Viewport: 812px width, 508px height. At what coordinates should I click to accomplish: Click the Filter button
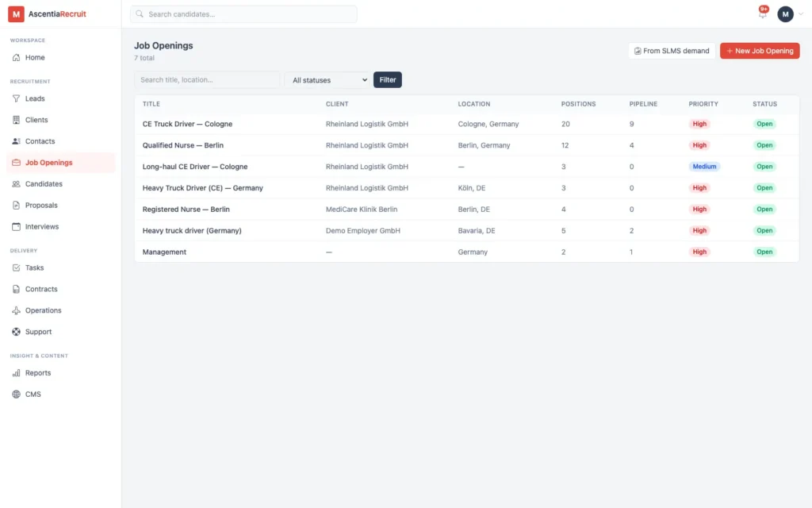(x=387, y=80)
